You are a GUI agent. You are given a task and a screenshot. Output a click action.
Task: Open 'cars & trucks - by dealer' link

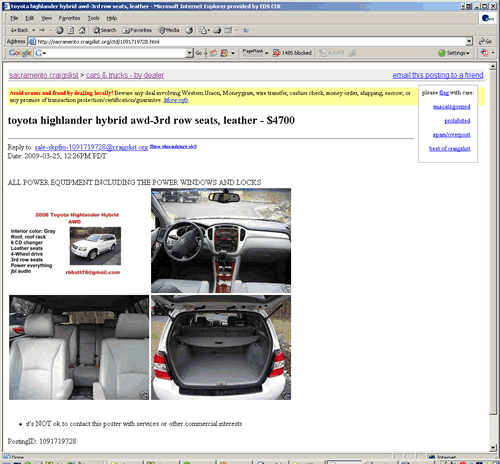[x=125, y=75]
